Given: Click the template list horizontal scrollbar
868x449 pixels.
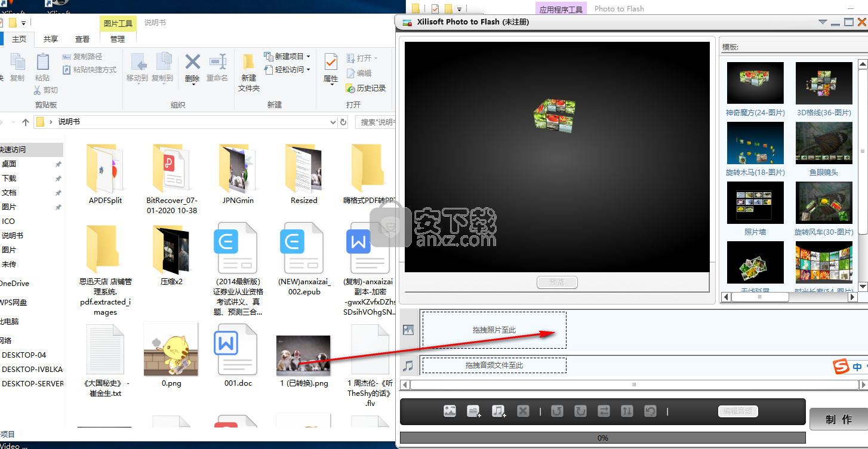Looking at the screenshot, I should 789,297.
